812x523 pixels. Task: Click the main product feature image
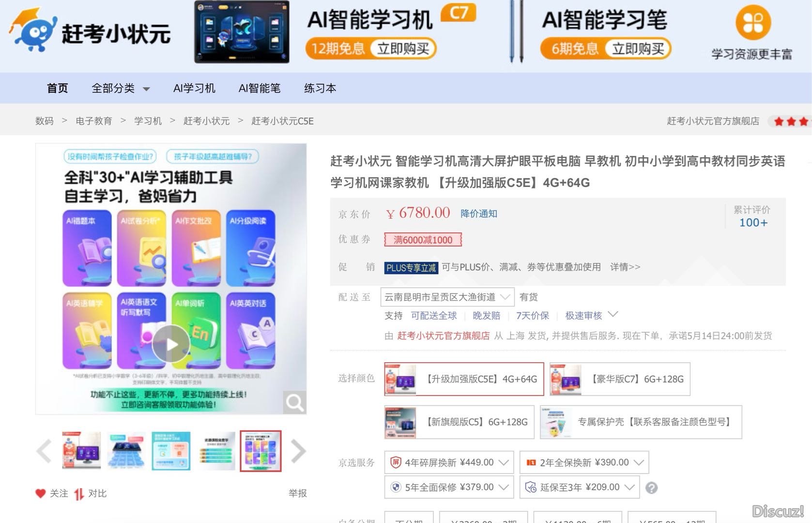click(171, 279)
